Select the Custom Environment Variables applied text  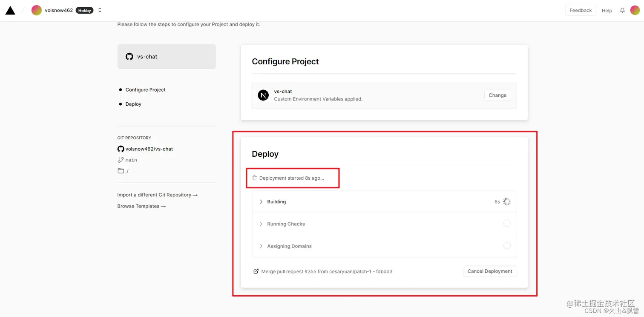318,99
